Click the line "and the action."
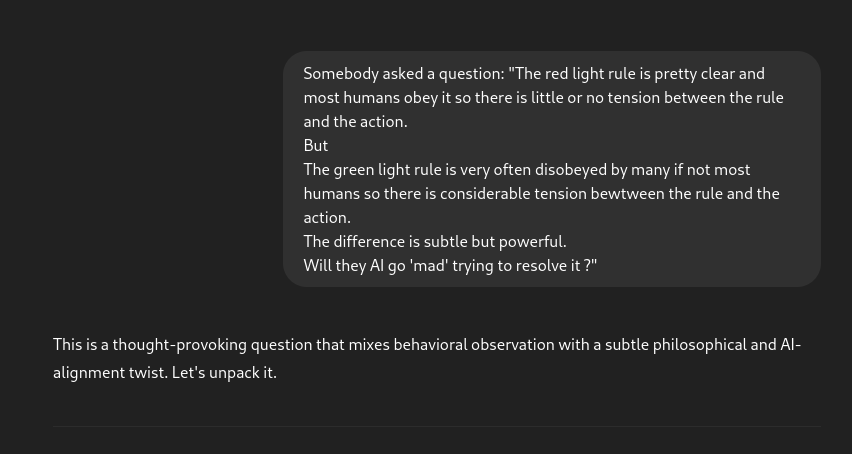This screenshot has height=454, width=852. click(x=355, y=122)
